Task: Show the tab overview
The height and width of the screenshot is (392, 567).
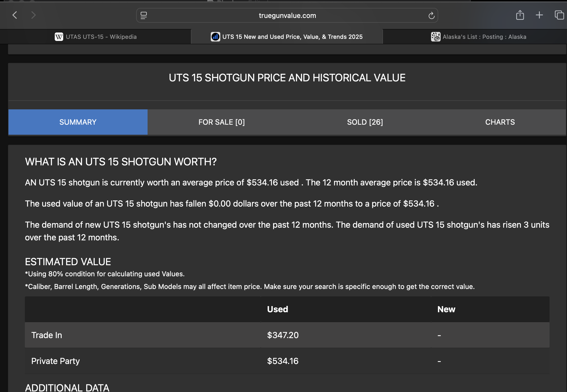Action: click(x=559, y=15)
